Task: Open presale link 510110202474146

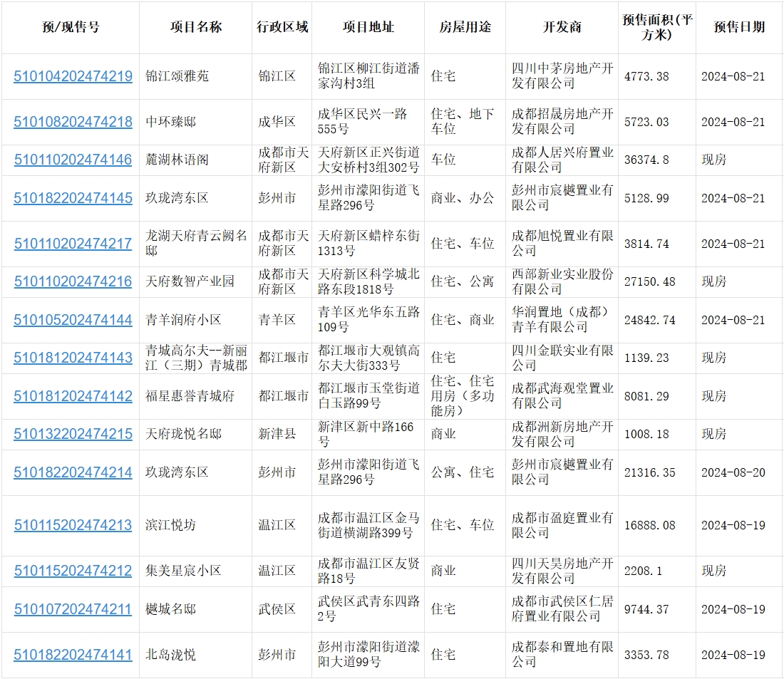Action: point(73,160)
